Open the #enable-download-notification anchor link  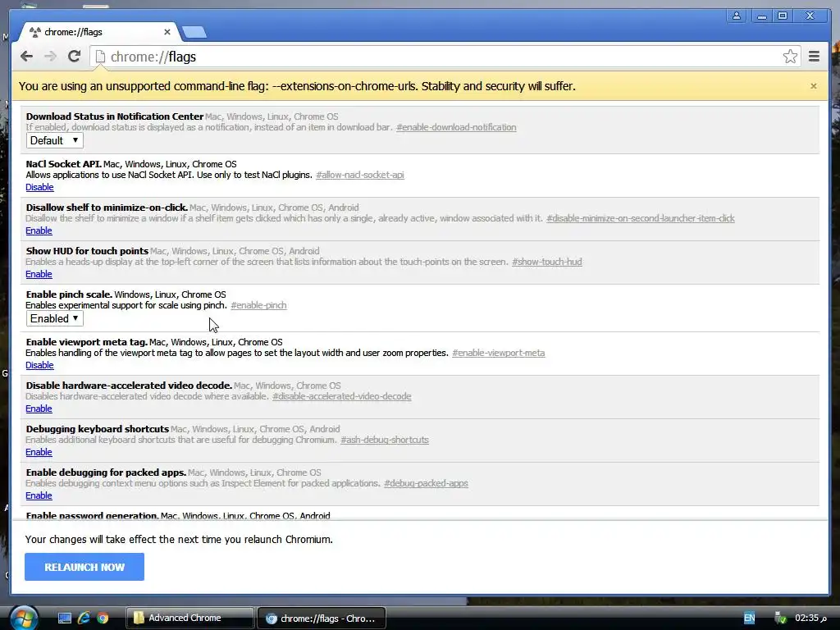(456, 127)
